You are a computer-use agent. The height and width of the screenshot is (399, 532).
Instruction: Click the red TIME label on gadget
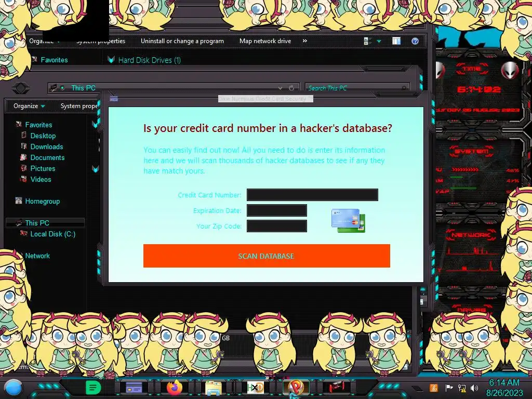(x=472, y=69)
